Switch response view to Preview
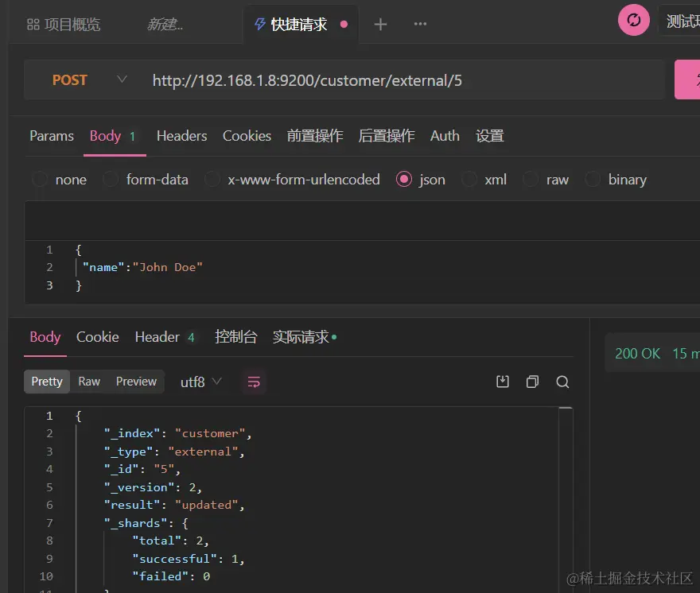 coord(136,382)
